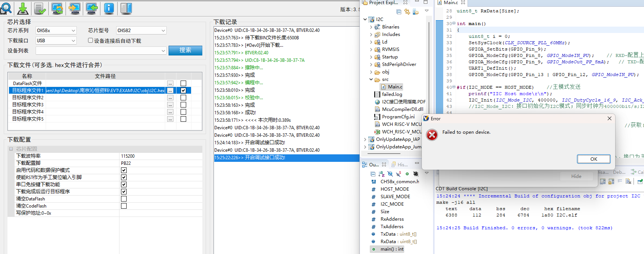Click the chip search magnifier toolbar icon

(x=6, y=8)
